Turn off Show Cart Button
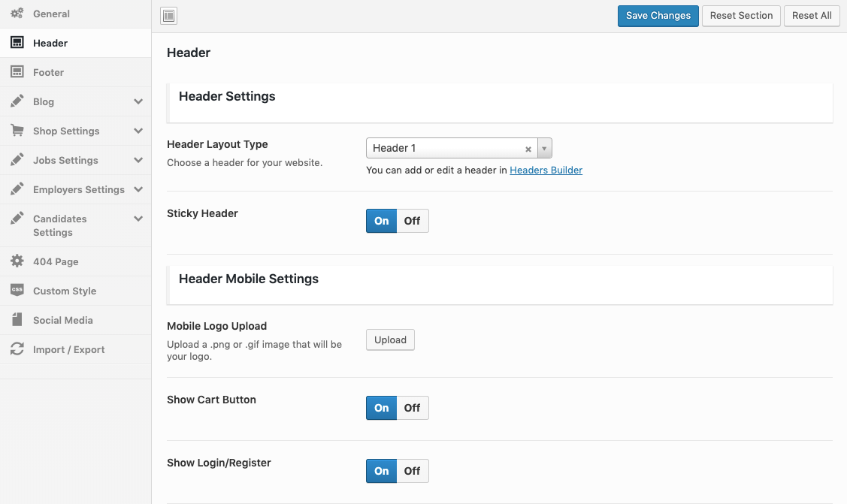The width and height of the screenshot is (847, 504). [412, 408]
